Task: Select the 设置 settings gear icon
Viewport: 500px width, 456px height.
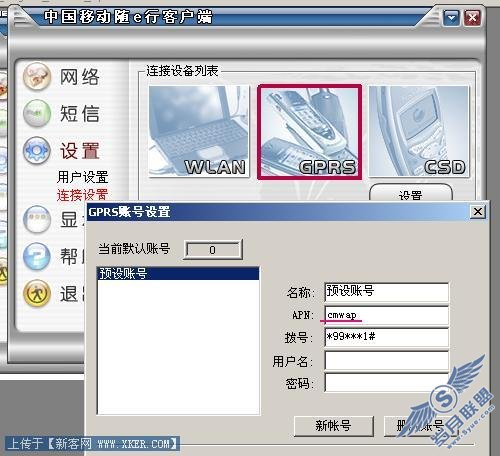Action: coord(37,150)
